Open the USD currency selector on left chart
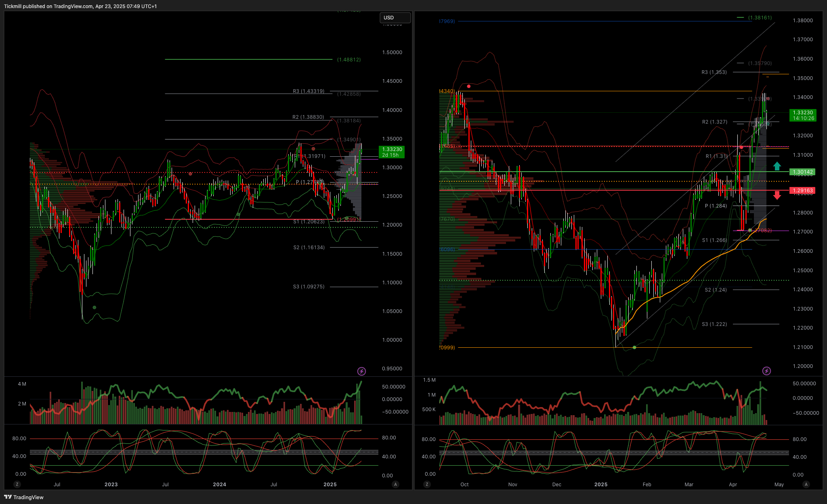This screenshot has width=827, height=504. coord(395,18)
